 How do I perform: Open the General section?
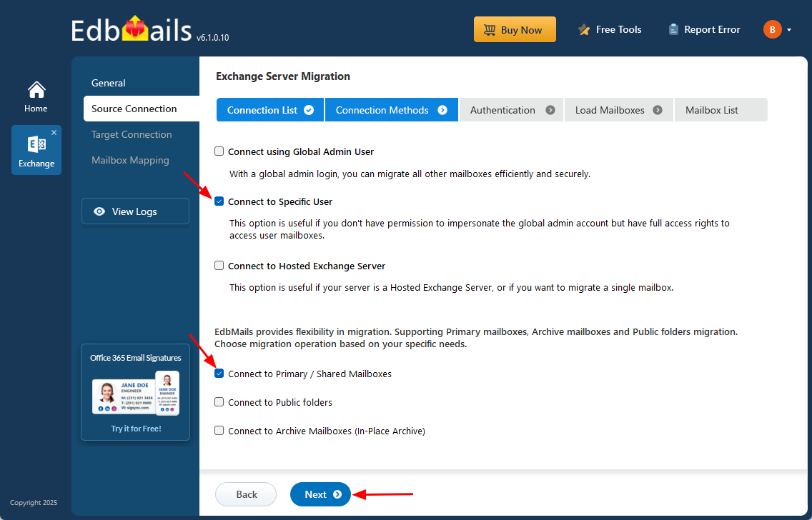[x=108, y=83]
